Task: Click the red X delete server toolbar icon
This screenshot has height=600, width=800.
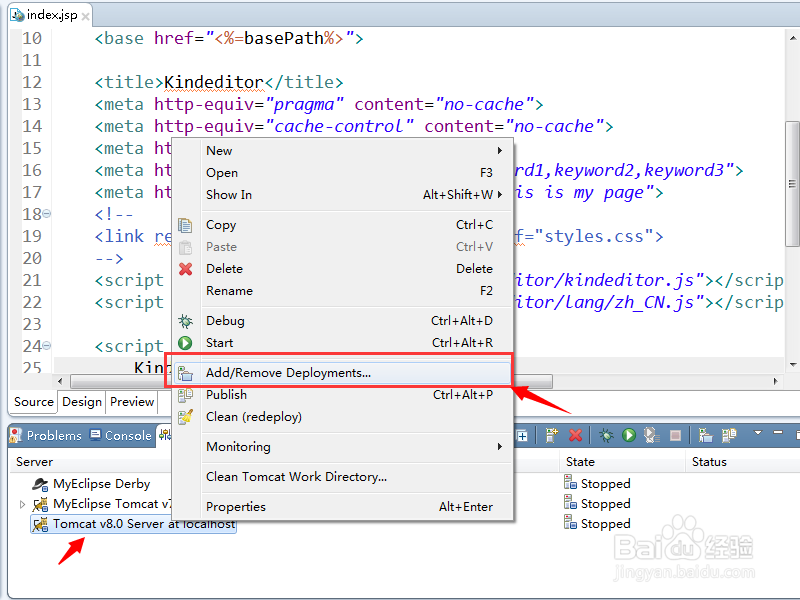Action: click(x=576, y=435)
